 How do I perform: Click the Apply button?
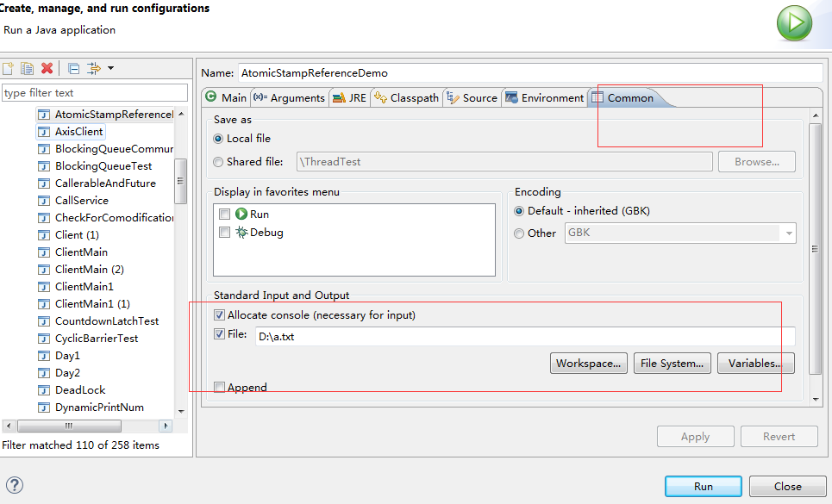[x=695, y=436]
